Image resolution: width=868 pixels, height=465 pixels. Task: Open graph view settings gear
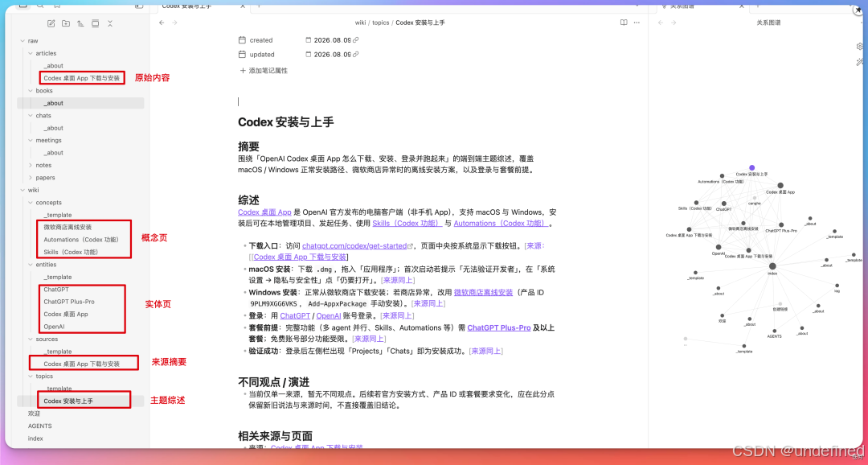pos(860,46)
